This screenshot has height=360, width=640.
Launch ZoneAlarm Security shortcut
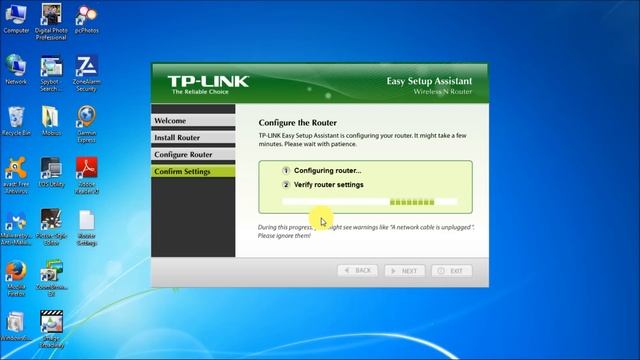(x=86, y=73)
